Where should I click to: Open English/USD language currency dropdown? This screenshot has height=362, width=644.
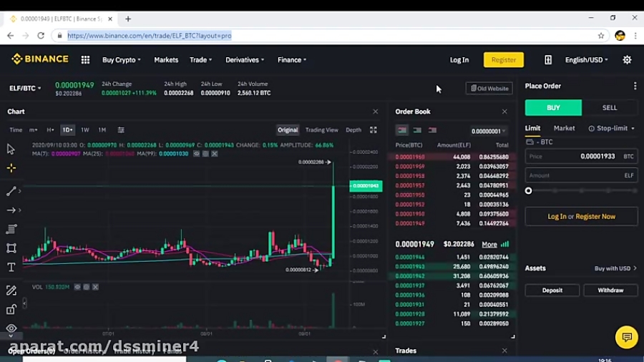[587, 60]
